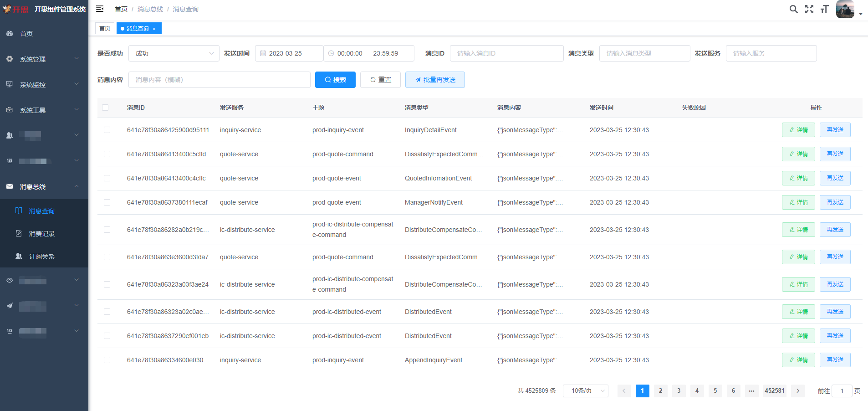
Task: Go to page 2
Action: click(x=661, y=391)
